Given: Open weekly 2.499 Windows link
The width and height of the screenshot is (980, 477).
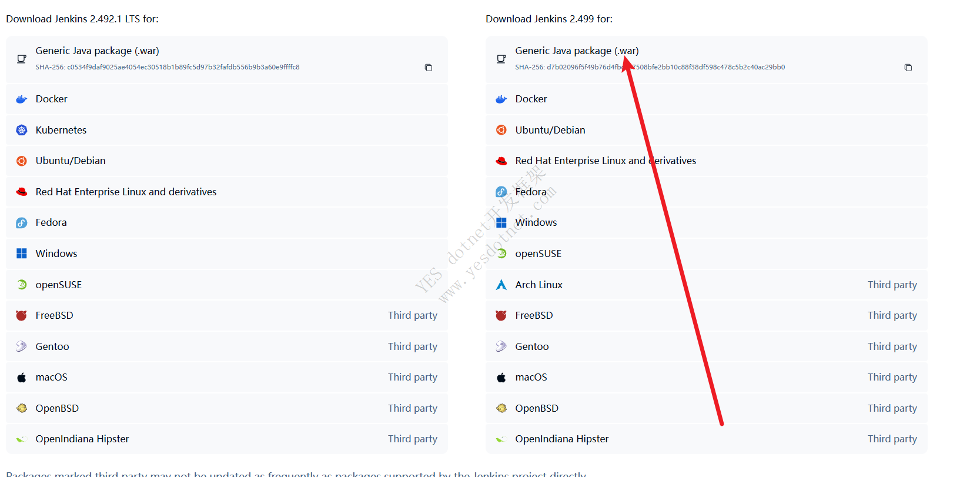Looking at the screenshot, I should tap(707, 222).
